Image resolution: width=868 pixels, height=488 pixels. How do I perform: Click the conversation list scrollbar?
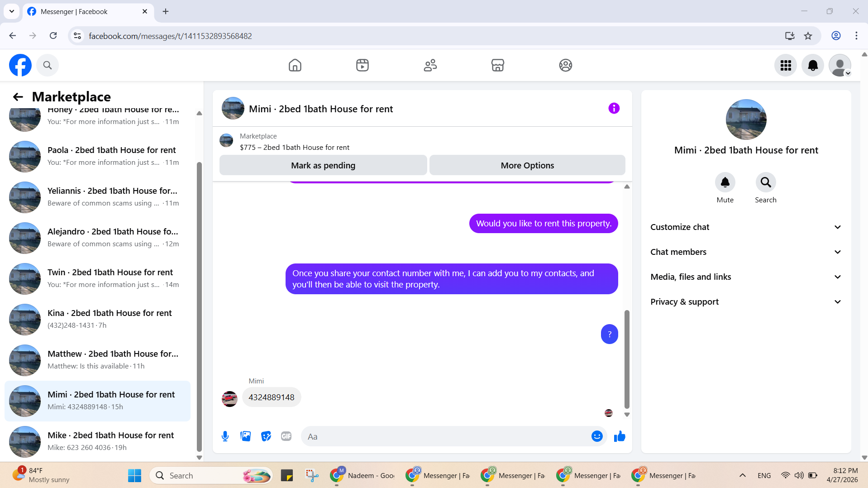click(199, 307)
